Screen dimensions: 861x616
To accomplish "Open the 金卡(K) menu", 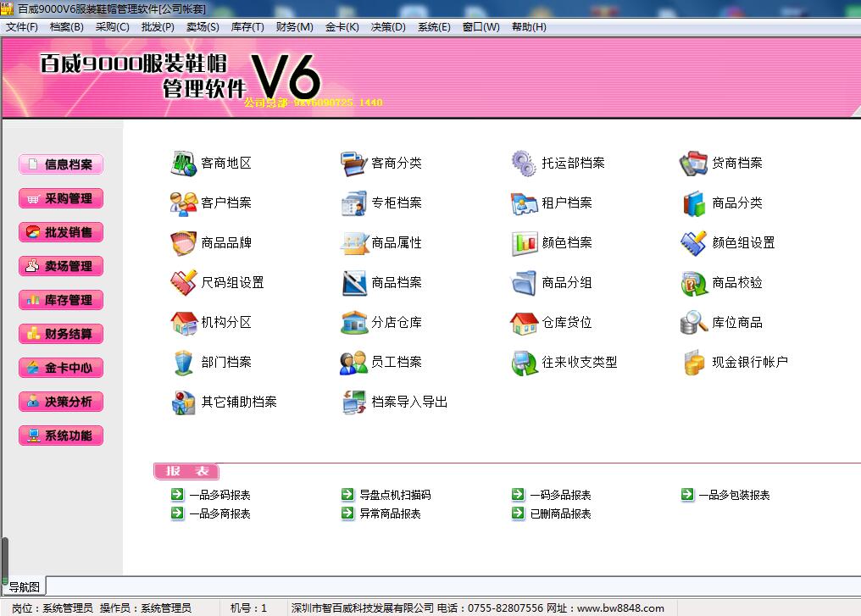I will click(x=342, y=27).
